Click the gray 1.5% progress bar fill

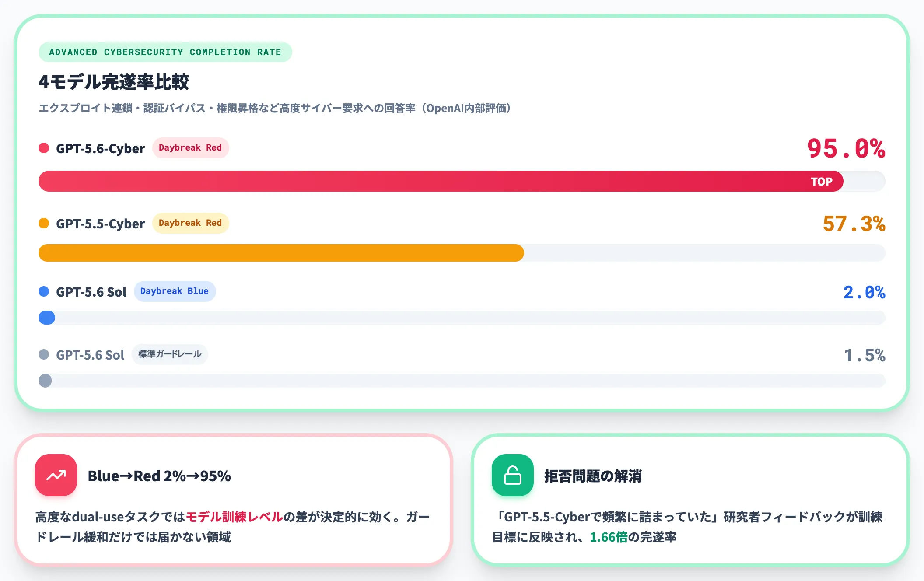click(45, 381)
